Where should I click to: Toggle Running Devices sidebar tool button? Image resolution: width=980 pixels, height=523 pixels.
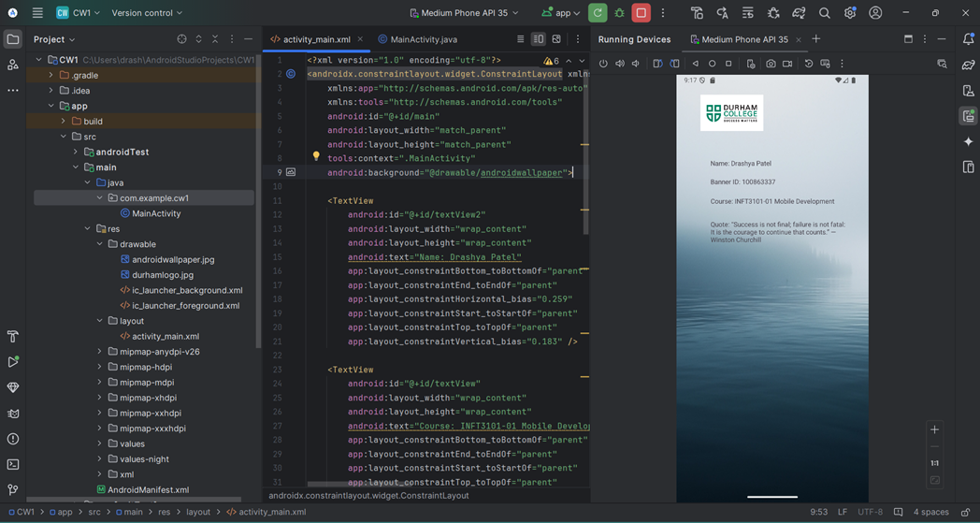(968, 116)
